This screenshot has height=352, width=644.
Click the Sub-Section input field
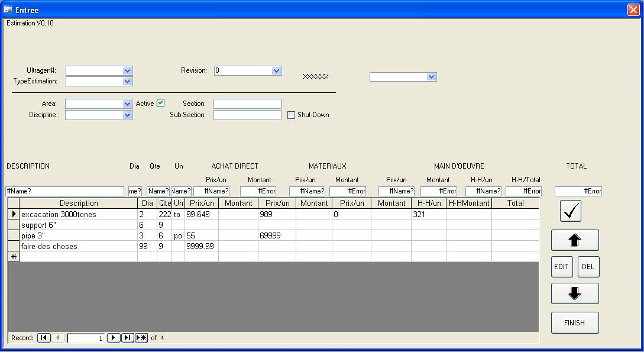click(x=247, y=115)
